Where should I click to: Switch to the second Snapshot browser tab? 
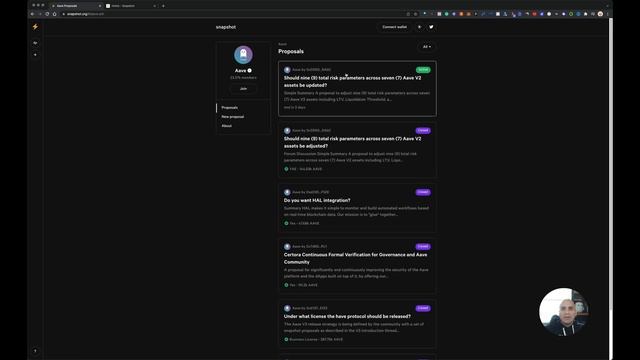coord(131,6)
